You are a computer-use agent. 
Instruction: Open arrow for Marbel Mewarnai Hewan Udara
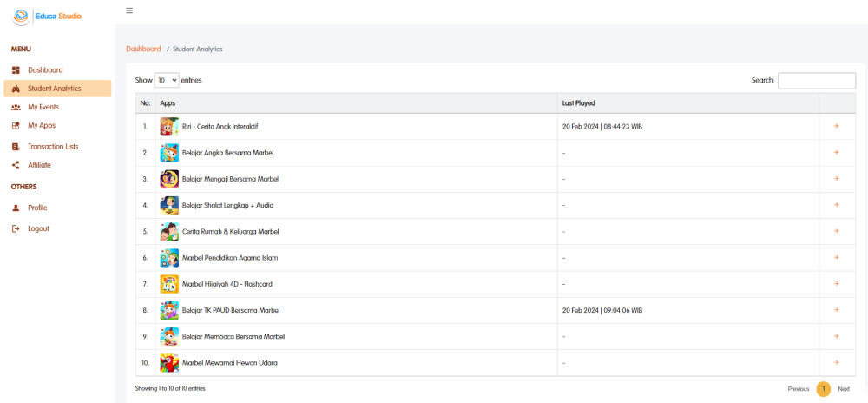pyautogui.click(x=836, y=362)
